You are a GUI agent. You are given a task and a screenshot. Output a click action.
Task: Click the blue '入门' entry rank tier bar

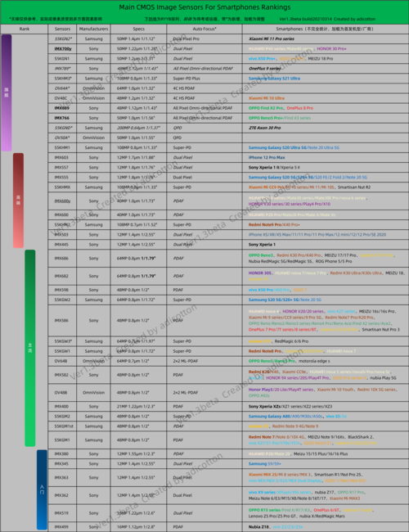pos(42,489)
